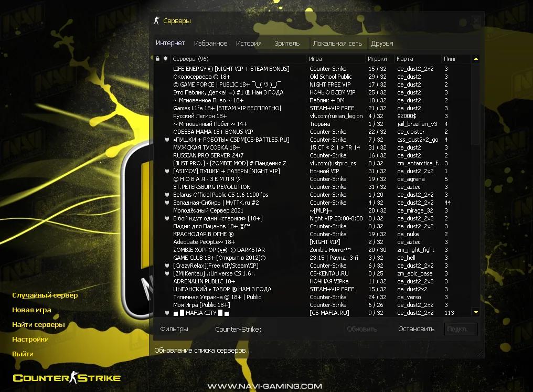Viewport: 533px width, 392px height.
Task: Click the Фильтры button
Action: (x=174, y=329)
